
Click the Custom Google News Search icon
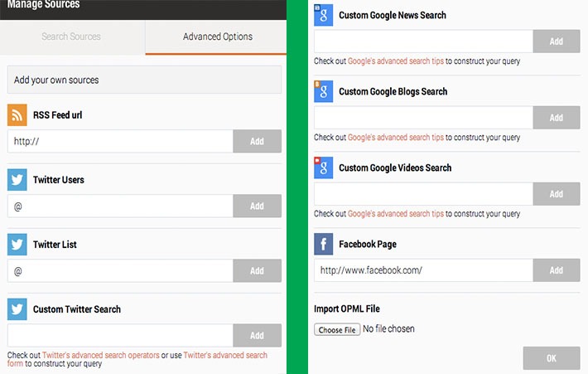pos(324,16)
